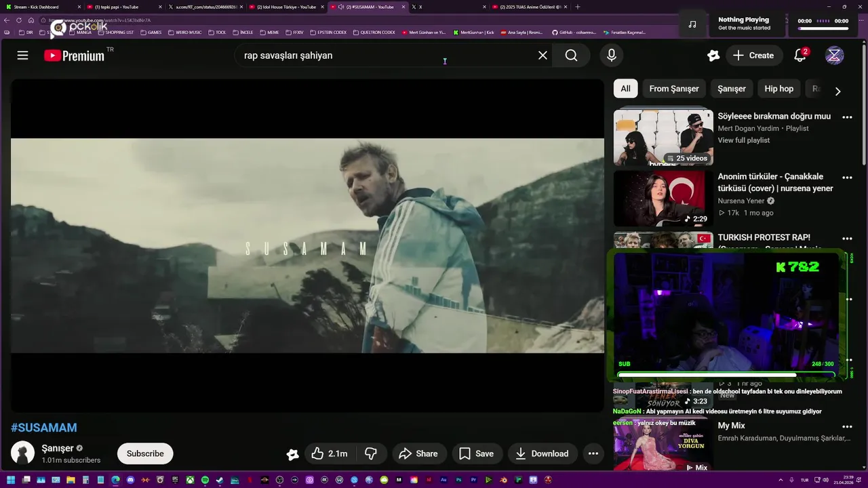868x488 pixels.
Task: Switch to 'Idol House Türkiye - YouTube' tab
Action: tap(285, 7)
